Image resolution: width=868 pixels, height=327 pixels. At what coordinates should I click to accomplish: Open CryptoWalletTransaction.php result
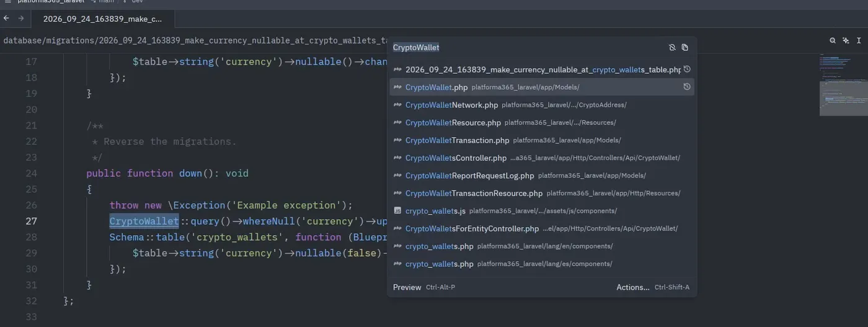pos(542,140)
